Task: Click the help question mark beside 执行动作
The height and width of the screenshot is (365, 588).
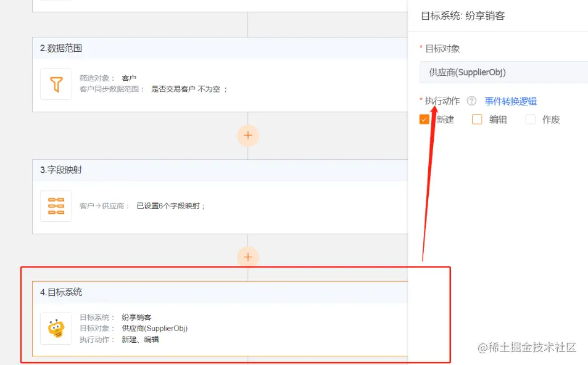Action: [471, 100]
